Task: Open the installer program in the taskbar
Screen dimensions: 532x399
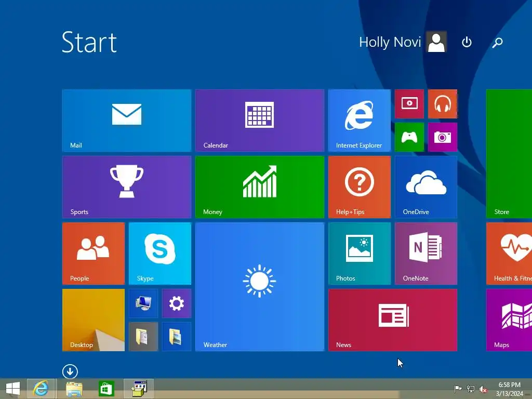Action: point(139,389)
